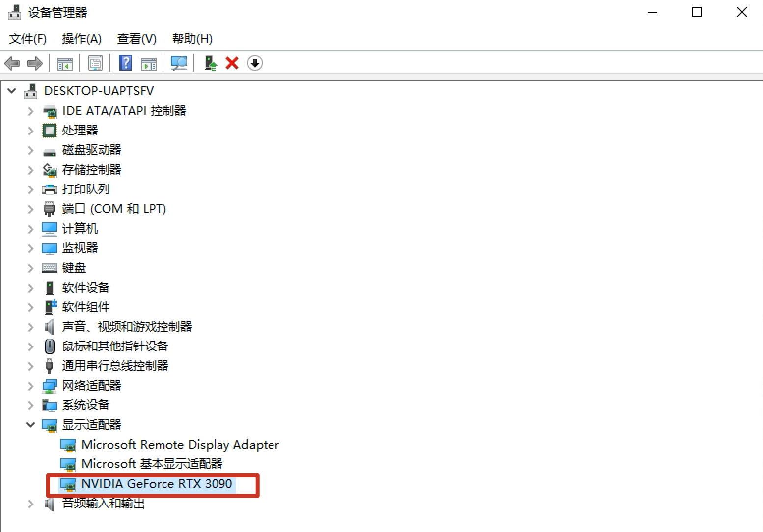Expand the 处理器 category
763x532 pixels.
(x=30, y=131)
